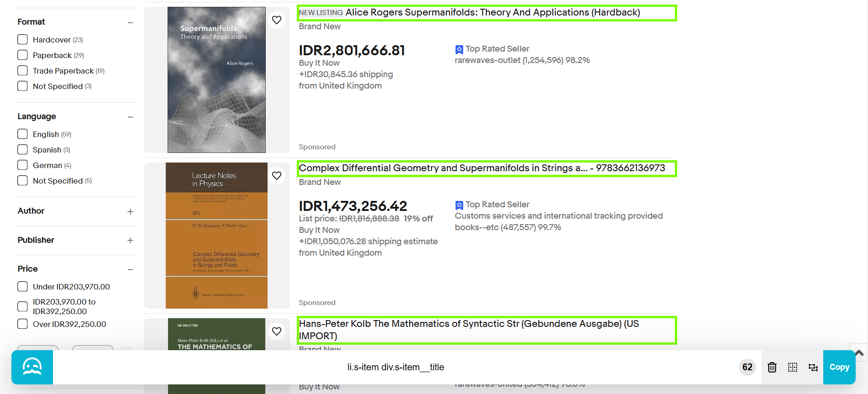Screen dimensions: 868x394
Task: Click the Supermanifolds book cover thumbnail
Action: tap(216, 80)
